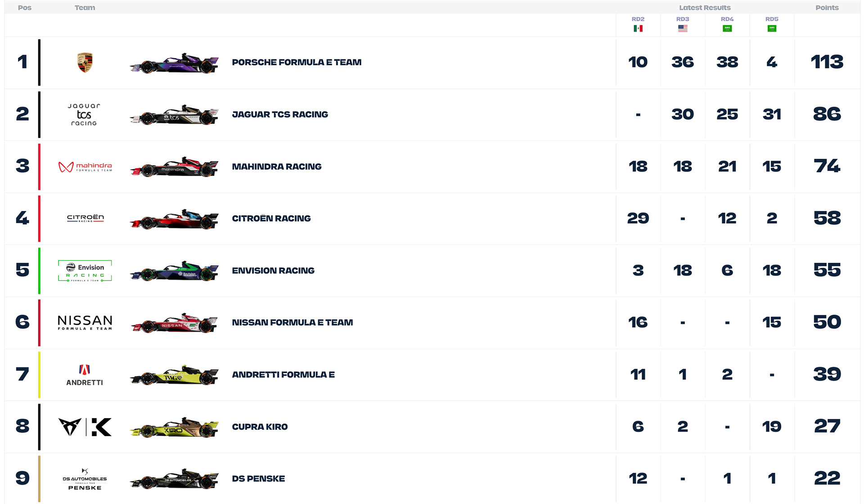Click the Andretti yellow car image
Image resolution: width=864 pixels, height=504 pixels.
pos(174,375)
